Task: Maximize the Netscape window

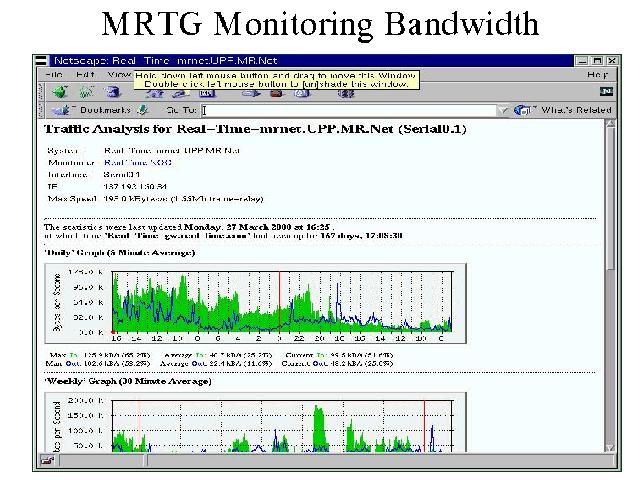Action: tap(597, 61)
